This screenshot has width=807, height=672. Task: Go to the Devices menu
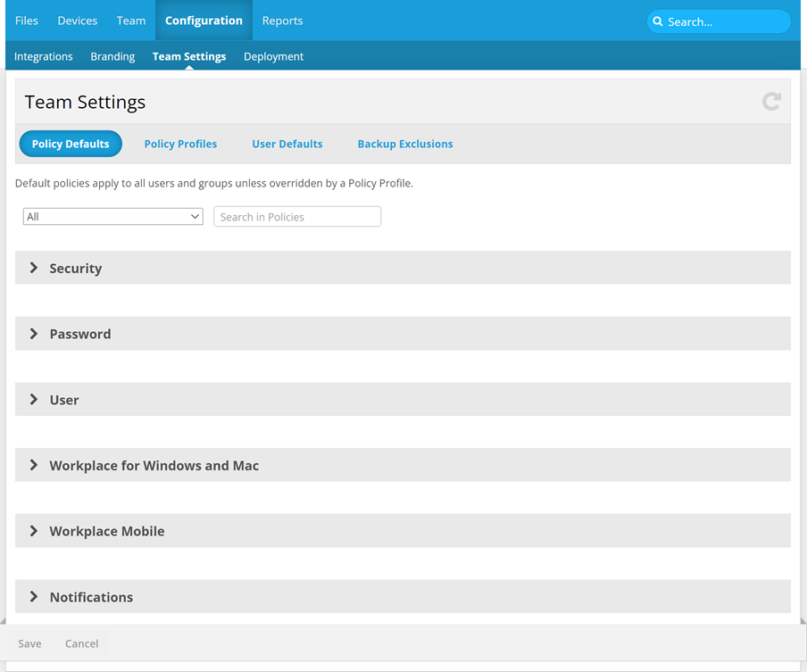click(78, 21)
